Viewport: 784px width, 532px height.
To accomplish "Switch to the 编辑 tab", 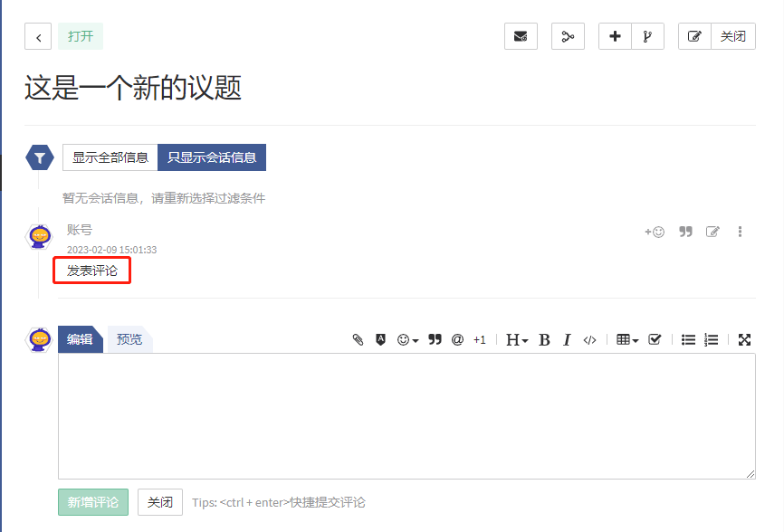I will (x=80, y=339).
